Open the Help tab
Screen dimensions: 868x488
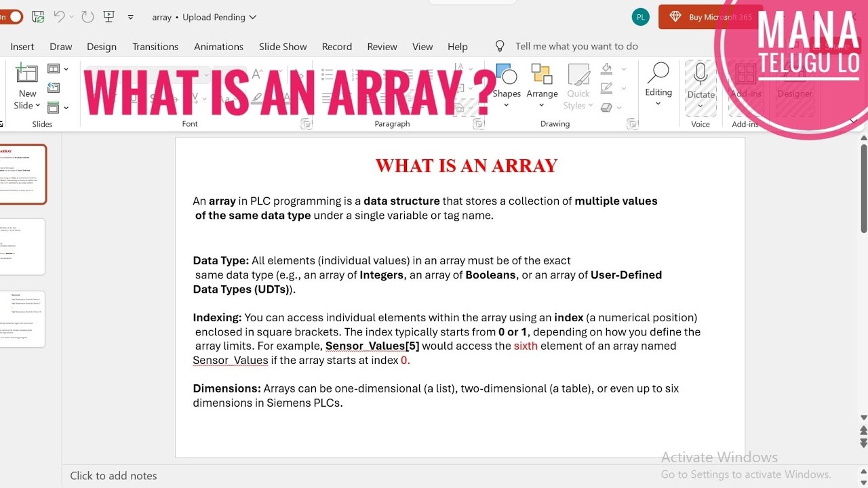point(458,47)
